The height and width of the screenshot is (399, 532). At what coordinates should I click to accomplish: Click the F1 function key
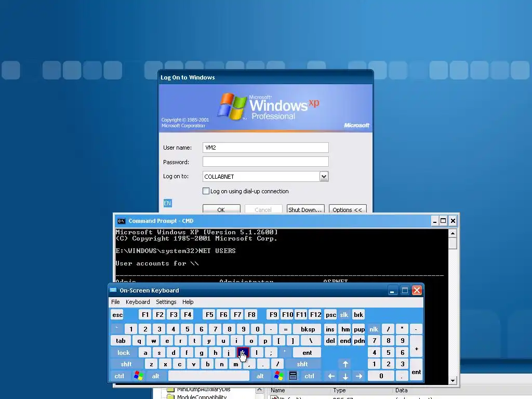pos(145,314)
